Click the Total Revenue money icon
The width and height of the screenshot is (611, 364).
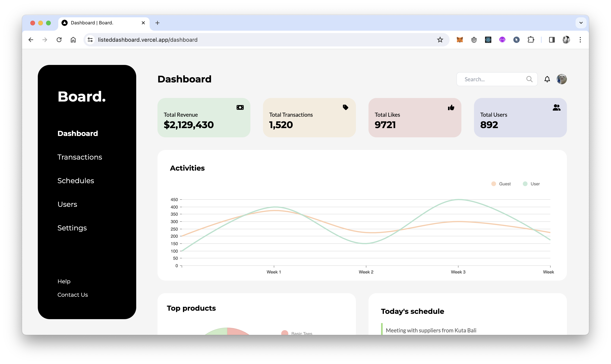pos(240,107)
